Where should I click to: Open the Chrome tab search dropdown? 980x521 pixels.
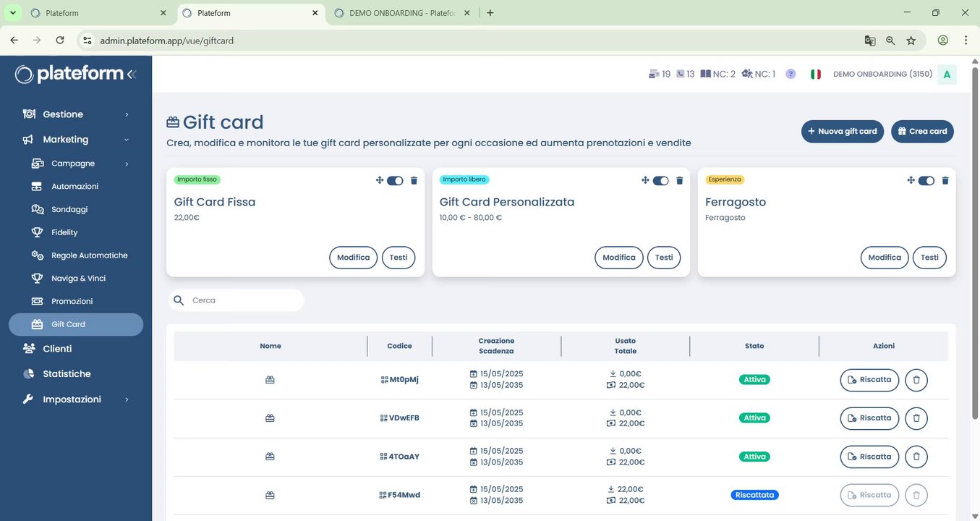[12, 13]
